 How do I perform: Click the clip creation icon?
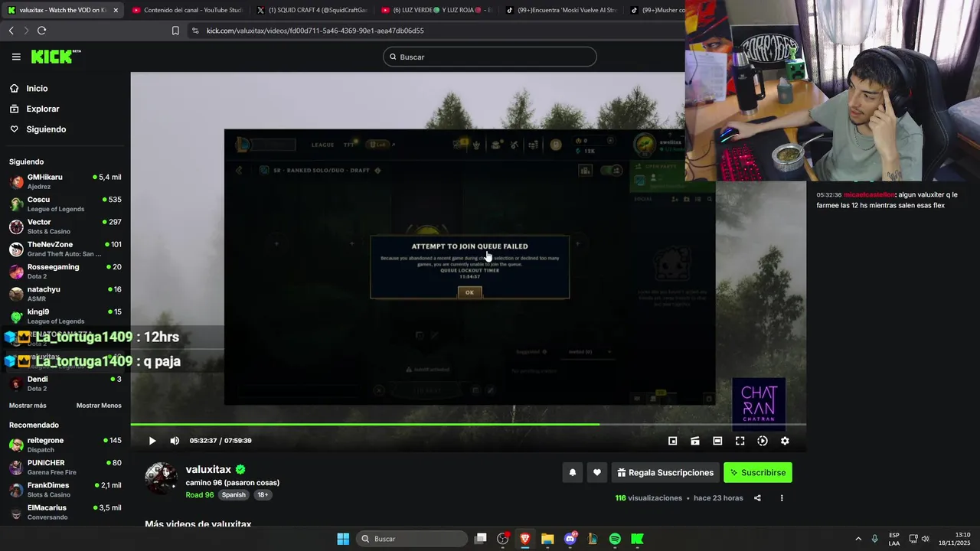695,441
